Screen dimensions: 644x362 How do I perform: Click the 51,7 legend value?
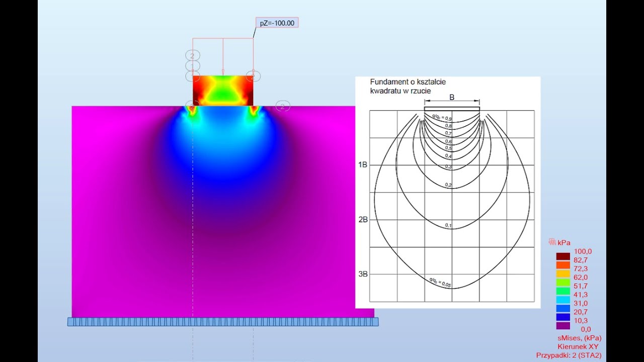[581, 286]
